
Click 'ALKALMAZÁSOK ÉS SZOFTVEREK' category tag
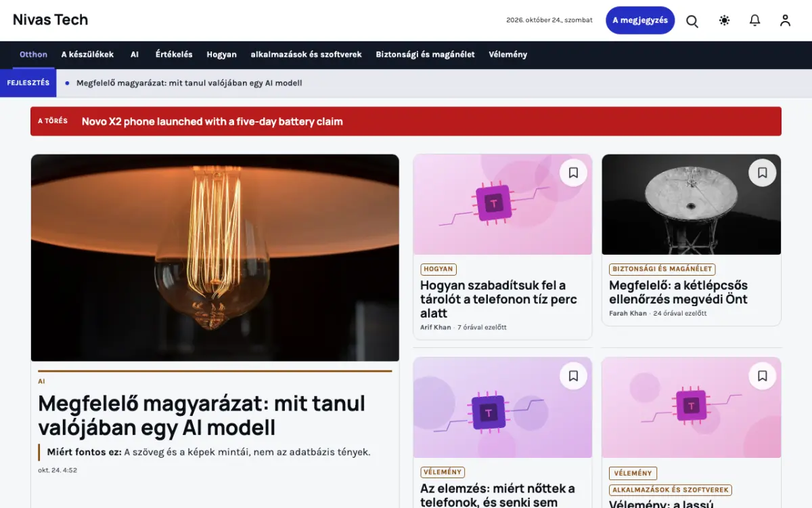[x=671, y=490]
